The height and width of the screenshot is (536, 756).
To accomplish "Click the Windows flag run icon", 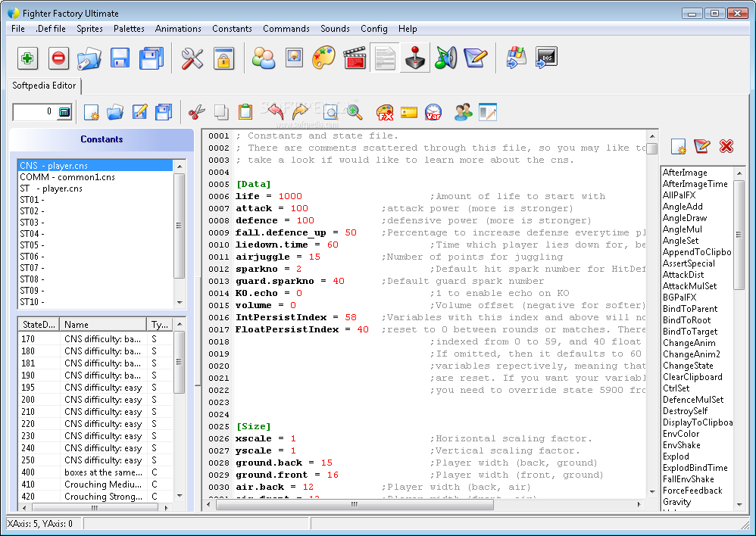I will (516, 58).
